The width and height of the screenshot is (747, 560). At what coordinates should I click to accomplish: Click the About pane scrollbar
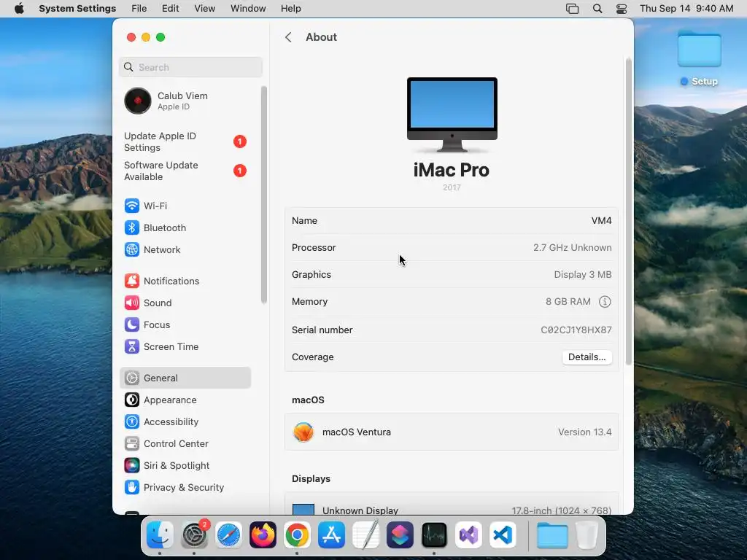click(x=628, y=211)
